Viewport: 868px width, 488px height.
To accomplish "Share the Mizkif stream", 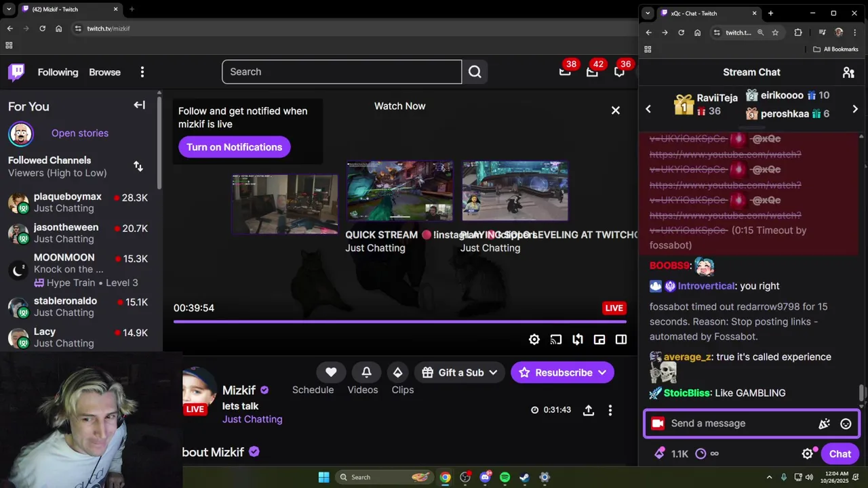I will [589, 410].
